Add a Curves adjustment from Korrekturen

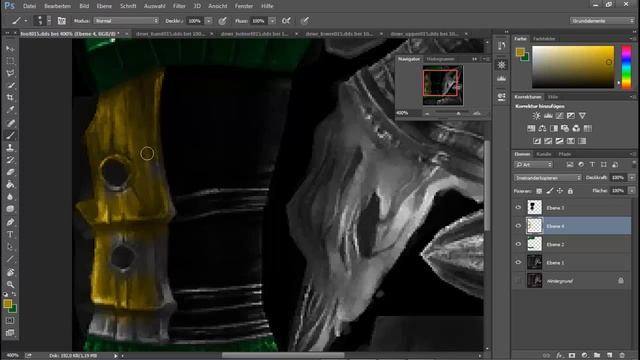coord(559,116)
